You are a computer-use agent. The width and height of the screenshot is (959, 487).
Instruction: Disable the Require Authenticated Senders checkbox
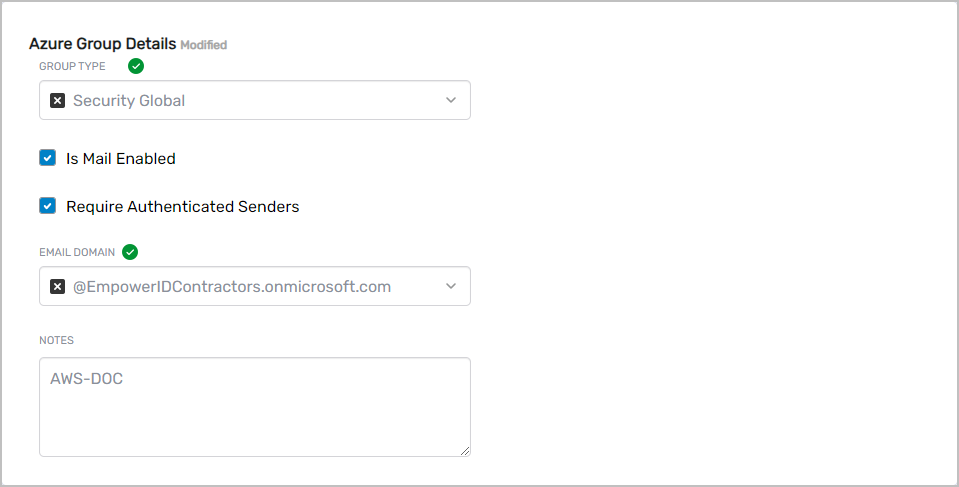[48, 206]
